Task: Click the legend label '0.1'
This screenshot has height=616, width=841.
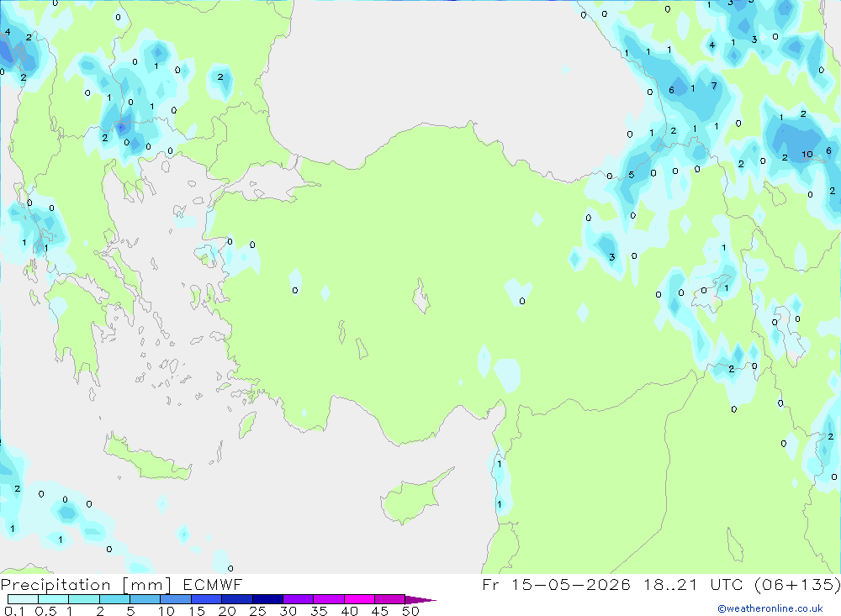Action: pyautogui.click(x=14, y=611)
